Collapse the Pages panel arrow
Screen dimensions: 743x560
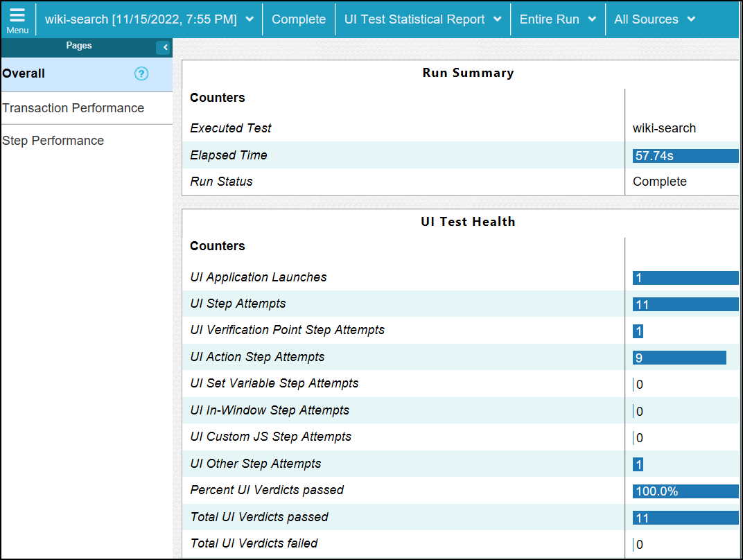(164, 47)
